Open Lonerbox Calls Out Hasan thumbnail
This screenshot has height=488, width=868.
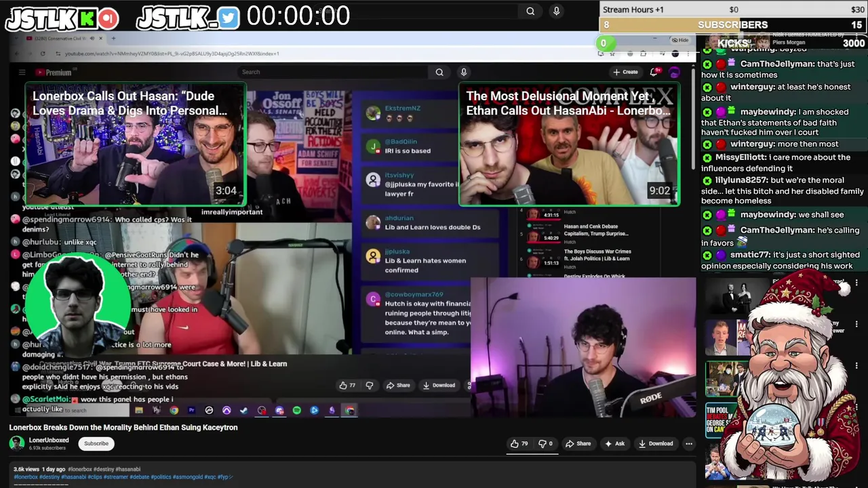point(136,144)
